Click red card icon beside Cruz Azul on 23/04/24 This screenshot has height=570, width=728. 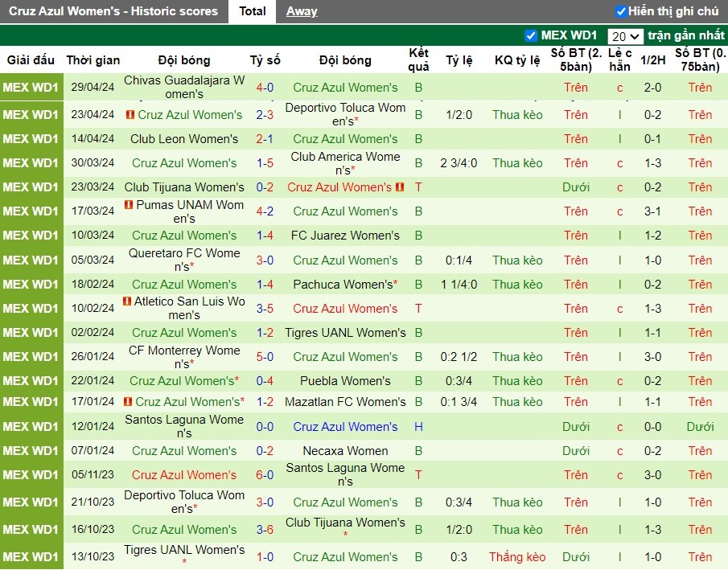(130, 114)
